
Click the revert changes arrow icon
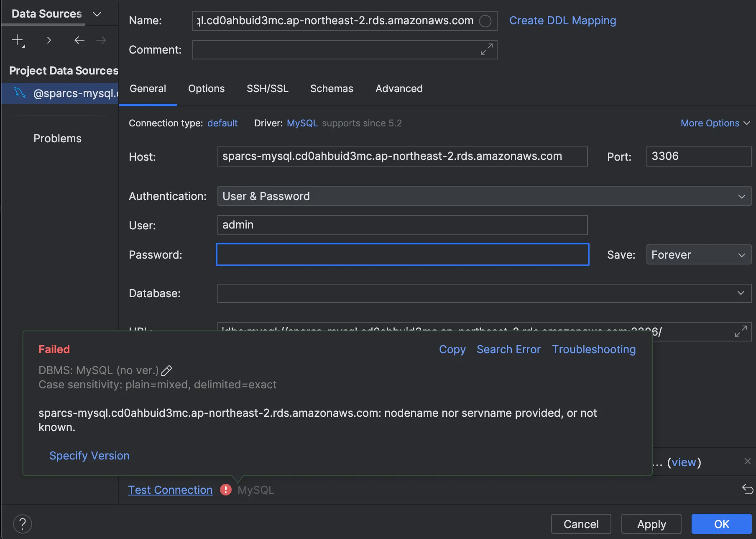pyautogui.click(x=748, y=489)
